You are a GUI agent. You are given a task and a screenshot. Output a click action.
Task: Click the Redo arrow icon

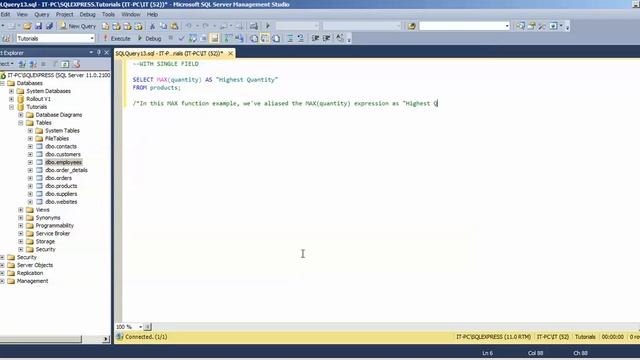pyautogui.click(x=206, y=26)
